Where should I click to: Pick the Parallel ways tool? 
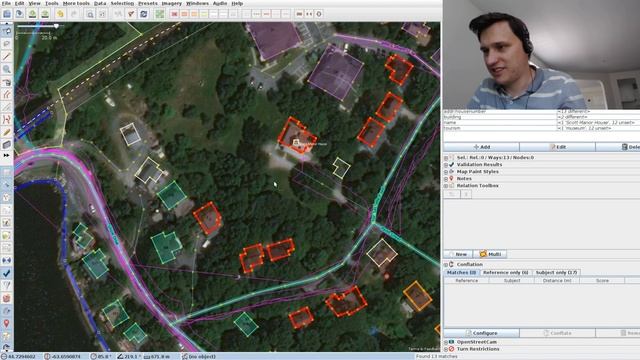7,94
